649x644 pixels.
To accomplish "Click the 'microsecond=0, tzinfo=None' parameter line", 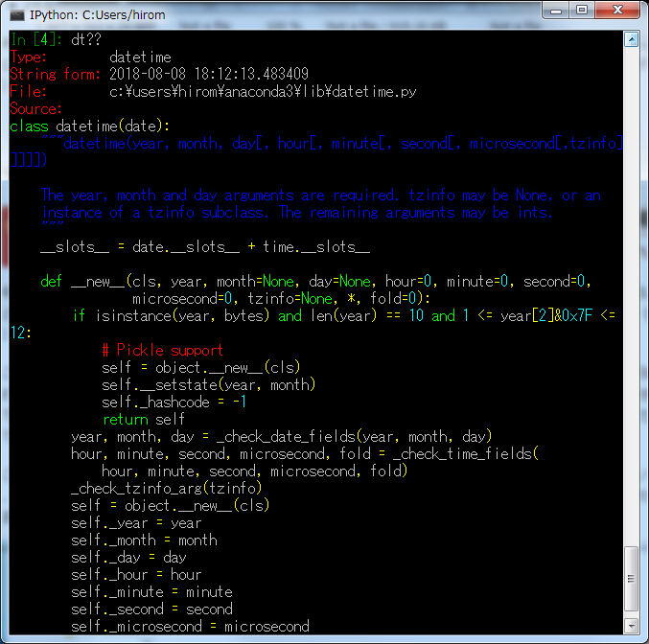I will (281, 298).
